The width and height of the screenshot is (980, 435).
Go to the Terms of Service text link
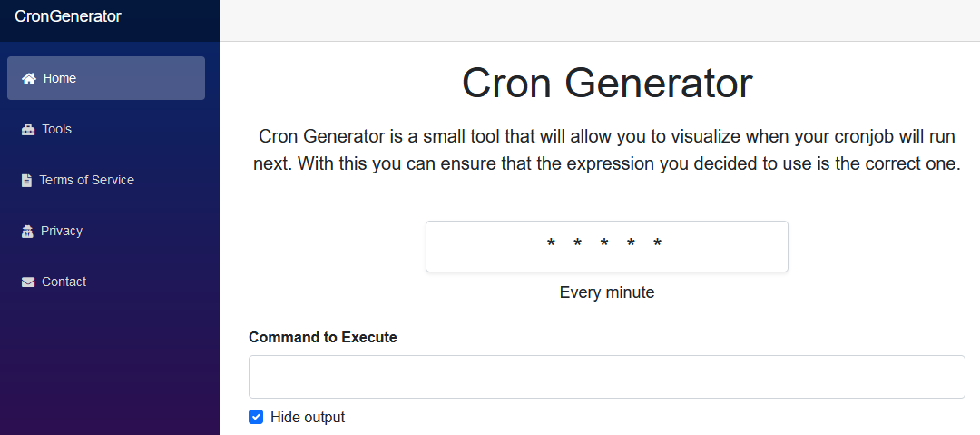pos(87,180)
